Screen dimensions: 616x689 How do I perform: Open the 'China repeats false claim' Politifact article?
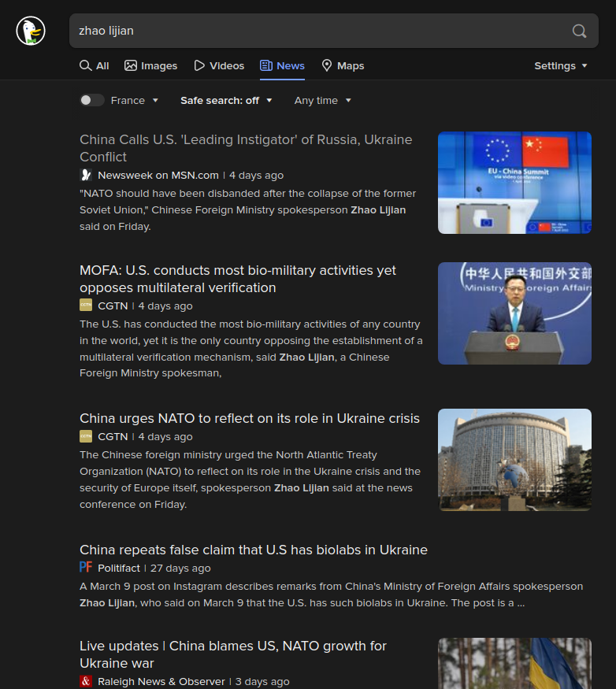254,550
